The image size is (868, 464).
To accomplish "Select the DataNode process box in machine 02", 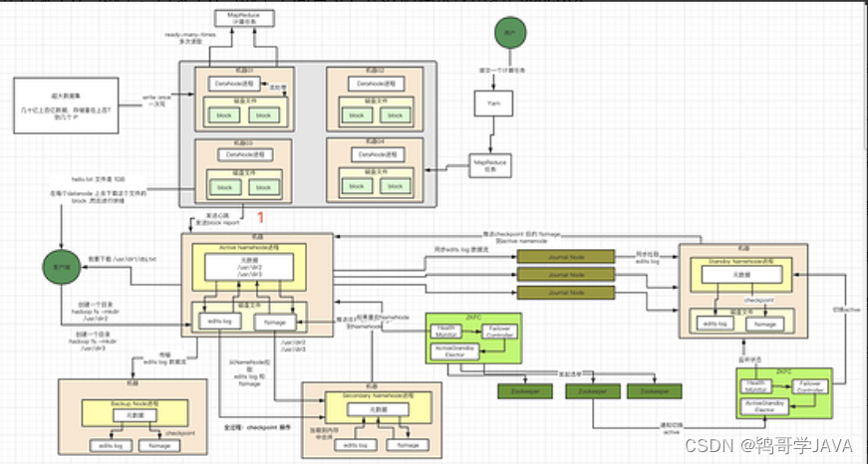I will pyautogui.click(x=376, y=84).
